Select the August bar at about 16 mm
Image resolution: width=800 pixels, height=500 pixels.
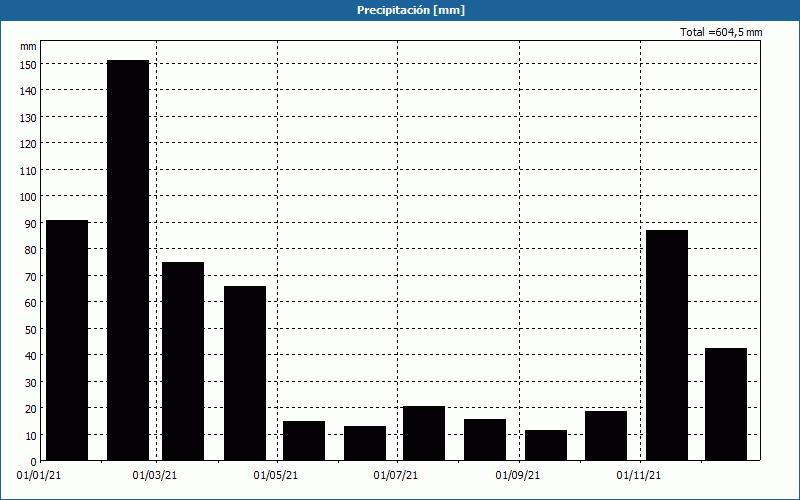point(485,440)
